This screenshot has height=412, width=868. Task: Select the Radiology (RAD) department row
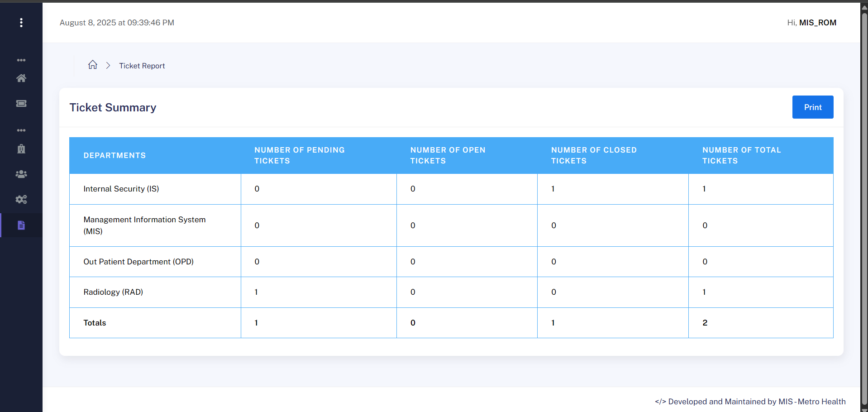tap(113, 292)
